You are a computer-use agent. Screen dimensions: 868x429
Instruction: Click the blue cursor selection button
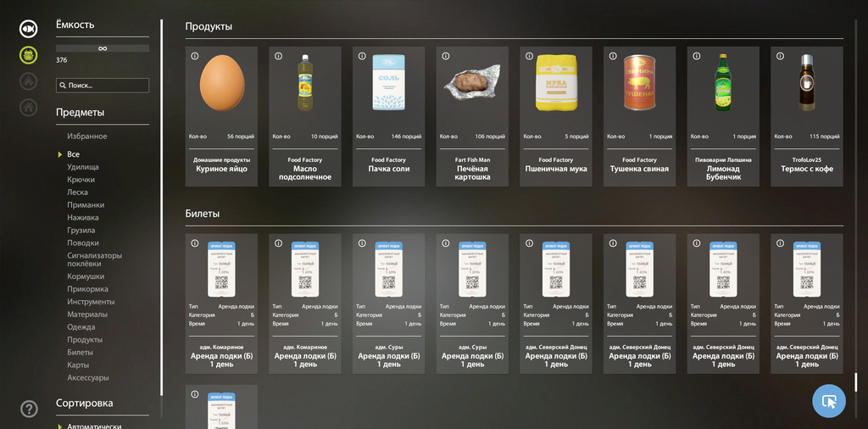[829, 400]
